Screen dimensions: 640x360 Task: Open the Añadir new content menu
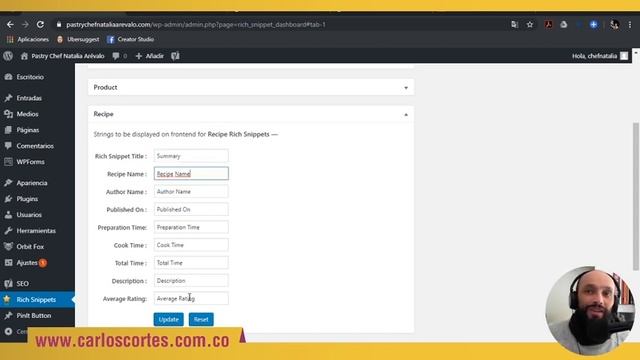click(150, 56)
